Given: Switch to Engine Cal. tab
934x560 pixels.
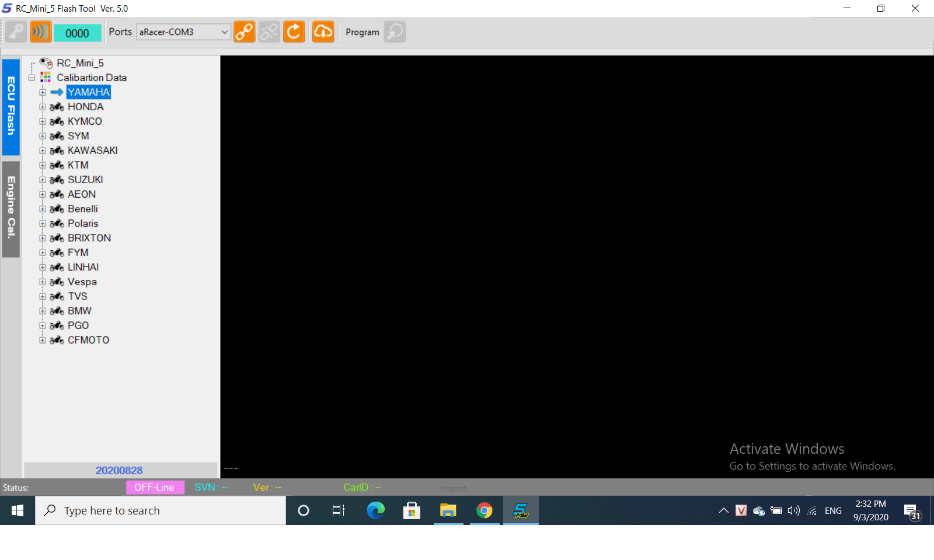Looking at the screenshot, I should click(x=11, y=208).
